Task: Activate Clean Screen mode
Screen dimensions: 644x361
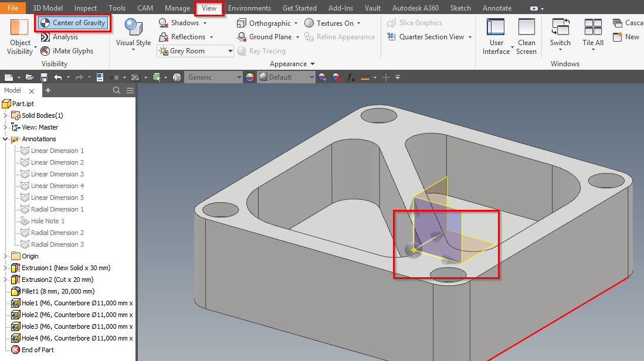Action: [526, 35]
